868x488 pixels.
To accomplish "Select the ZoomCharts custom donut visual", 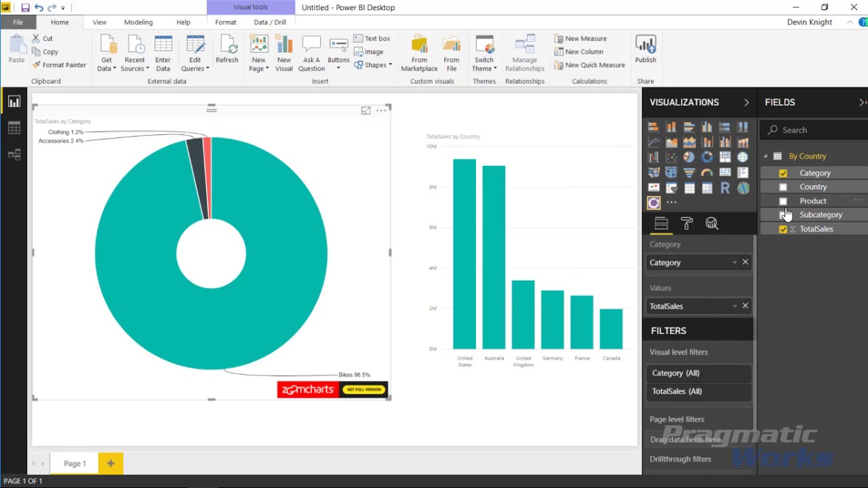I will coord(654,203).
